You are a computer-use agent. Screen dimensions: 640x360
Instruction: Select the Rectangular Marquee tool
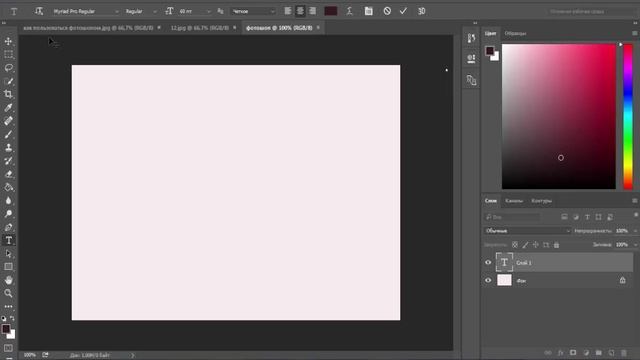coord(8,55)
